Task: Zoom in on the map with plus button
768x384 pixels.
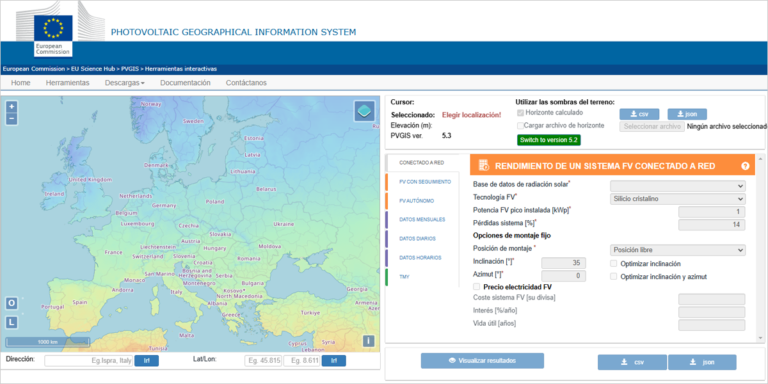Action: tap(12, 107)
